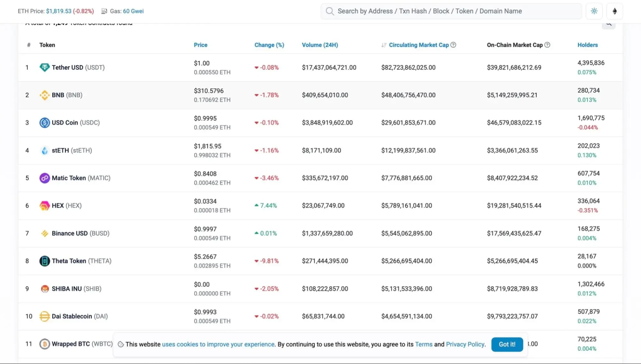The height and width of the screenshot is (364, 641).
Task: Open the Matic Token (MATIC) link
Action: [81, 178]
